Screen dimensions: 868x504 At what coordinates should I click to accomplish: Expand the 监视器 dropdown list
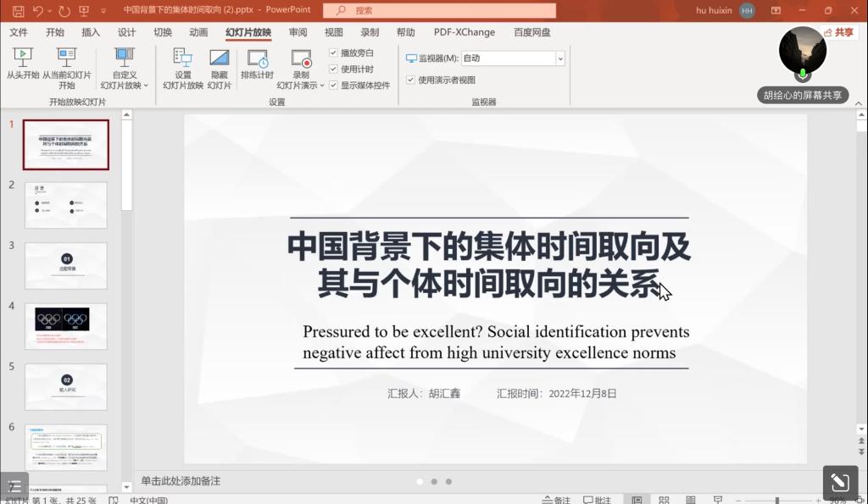click(560, 58)
